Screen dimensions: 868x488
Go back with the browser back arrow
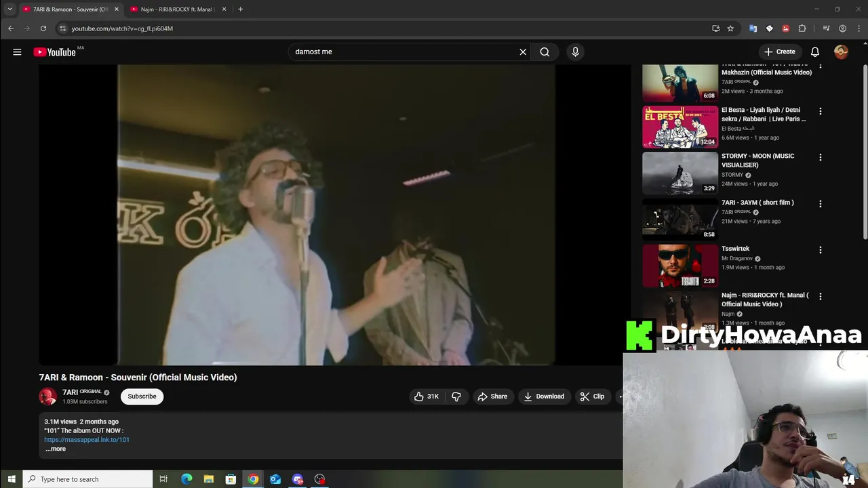click(x=11, y=28)
